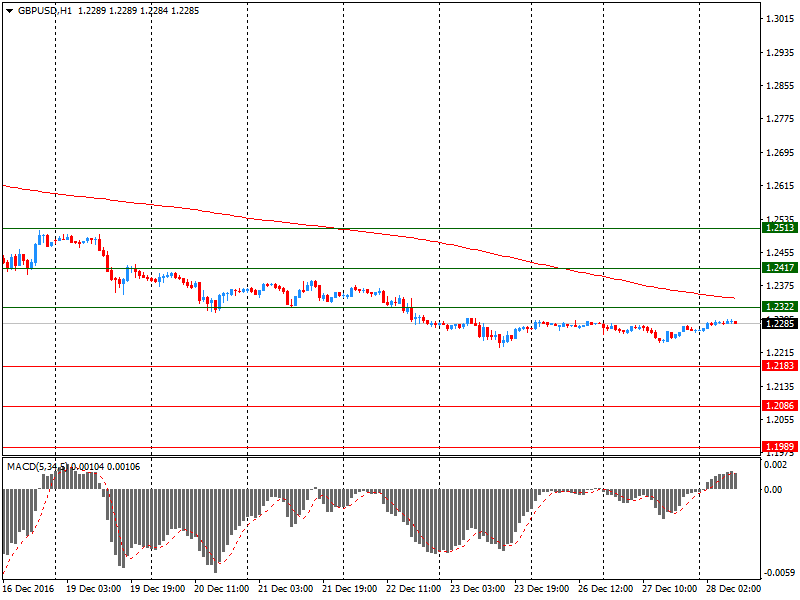Select the green 1.2322 resistance level label
Image resolution: width=800 pixels, height=600 pixels.
779,306
